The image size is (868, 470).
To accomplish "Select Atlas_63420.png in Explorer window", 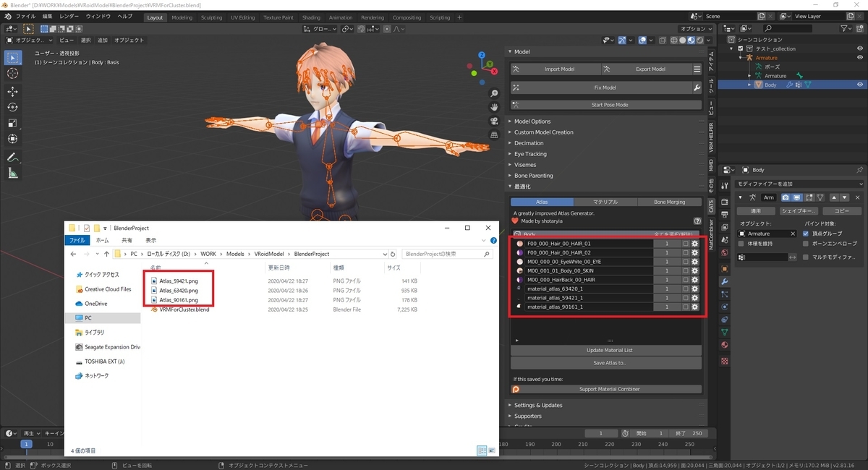I will (178, 290).
